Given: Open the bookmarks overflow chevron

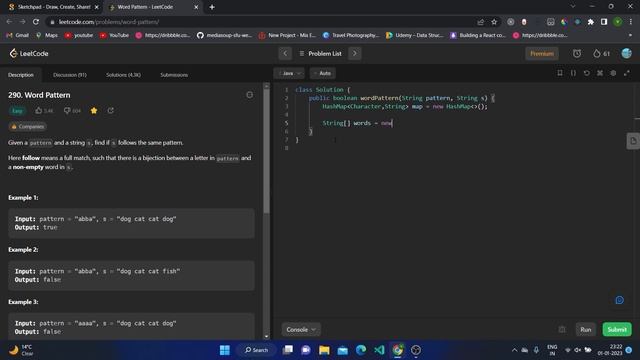Looking at the screenshot, I should (630, 35).
